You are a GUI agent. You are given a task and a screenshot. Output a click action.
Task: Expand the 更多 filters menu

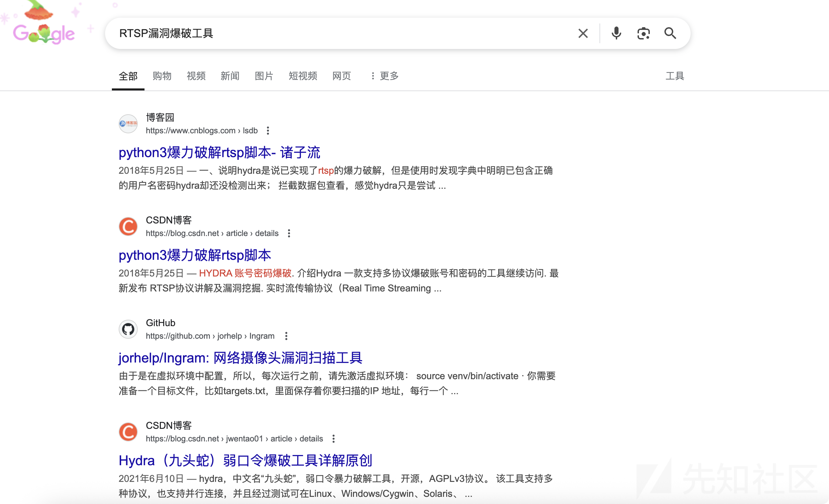[x=385, y=76]
